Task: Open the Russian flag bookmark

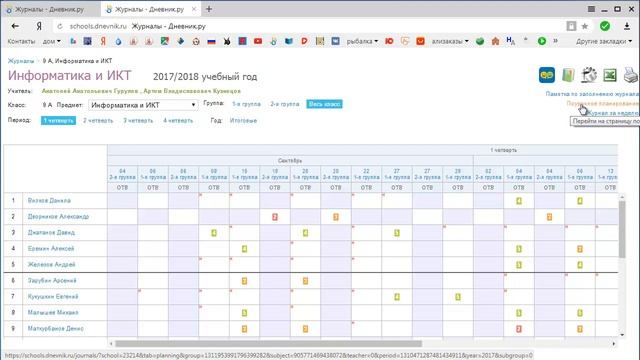Action: [x=211, y=41]
